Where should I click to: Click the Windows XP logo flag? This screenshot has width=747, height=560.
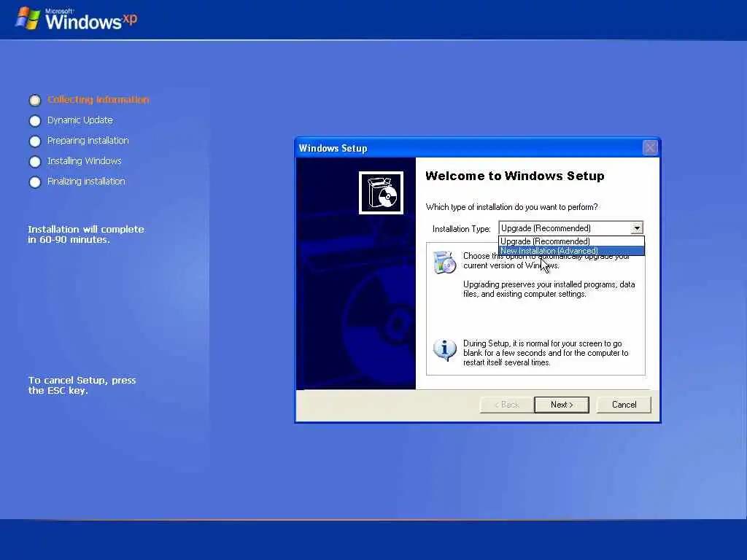click(27, 18)
